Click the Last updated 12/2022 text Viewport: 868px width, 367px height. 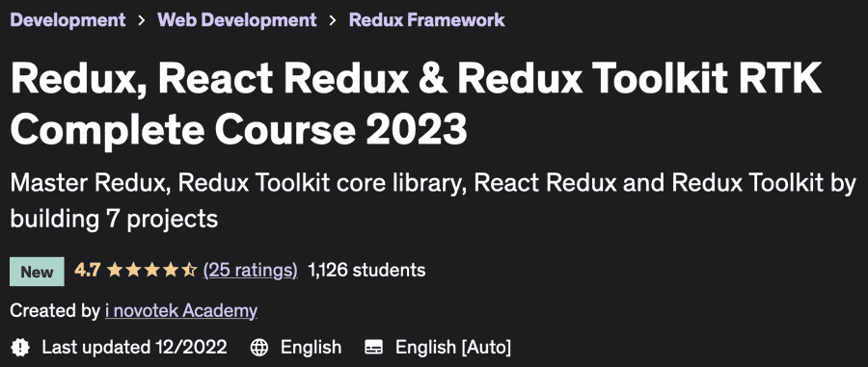(x=134, y=347)
